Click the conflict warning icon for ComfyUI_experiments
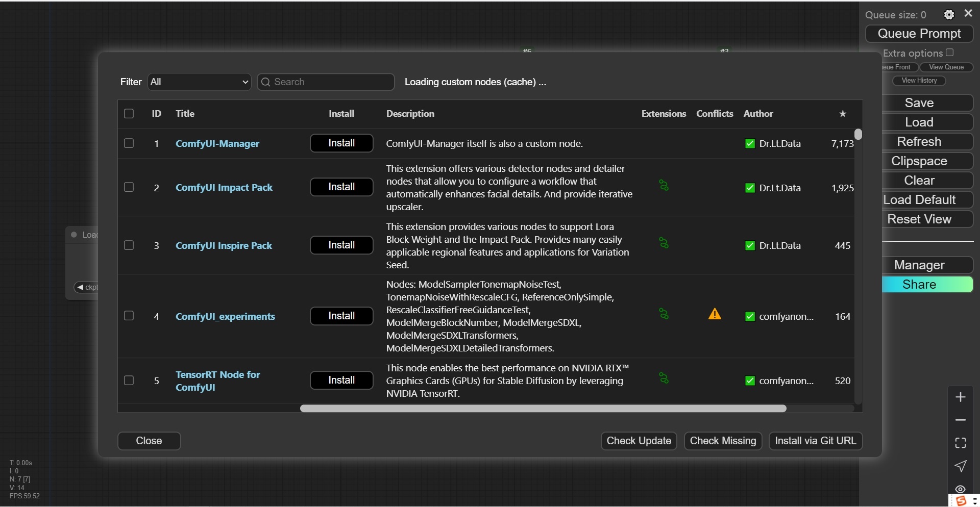The height and width of the screenshot is (507, 980). [715, 314]
